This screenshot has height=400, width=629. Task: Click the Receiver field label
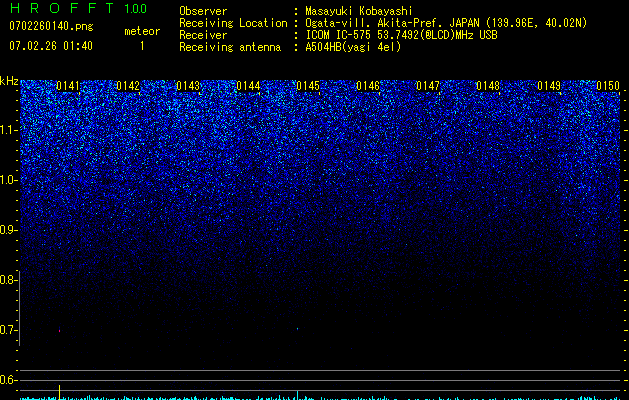[x=203, y=35]
